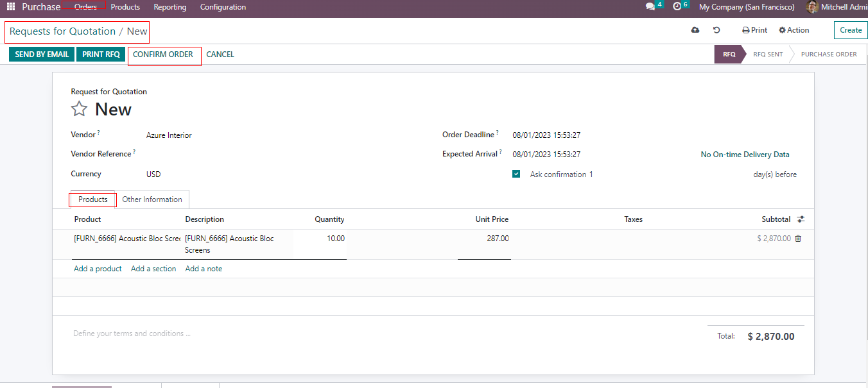This screenshot has height=388, width=868.
Task: Open the column settings adjust icon
Action: [x=801, y=219]
